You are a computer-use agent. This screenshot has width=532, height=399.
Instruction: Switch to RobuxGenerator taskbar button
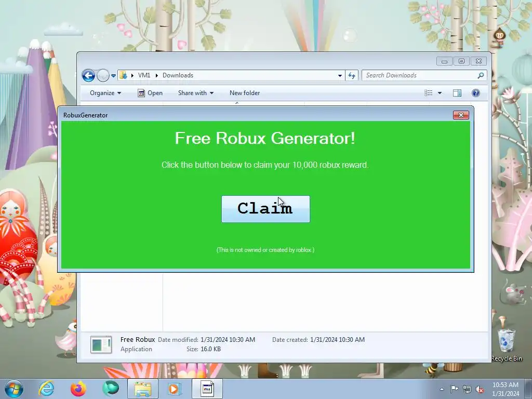[x=207, y=389]
